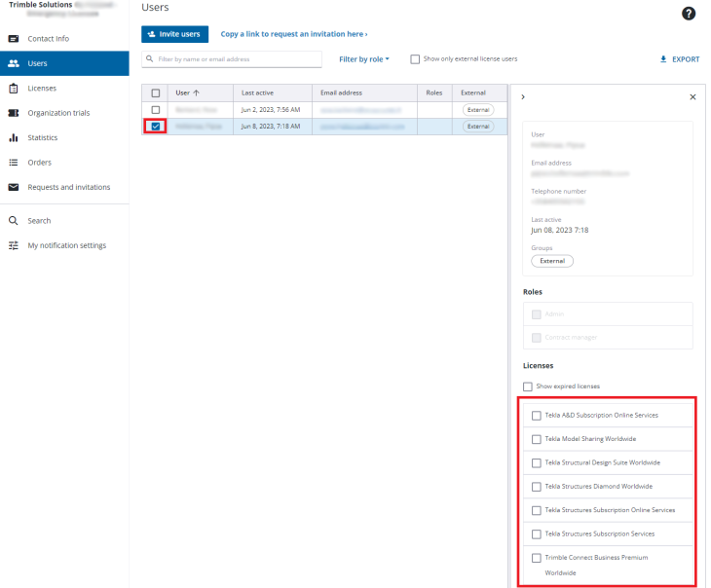Click the export download arrow icon
The width and height of the screenshot is (711, 588).
click(x=663, y=59)
